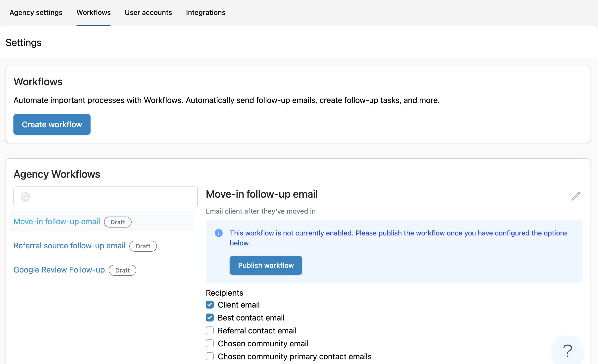Open the User accounts tab
Viewport: 598px width, 364px height.
coord(148,12)
